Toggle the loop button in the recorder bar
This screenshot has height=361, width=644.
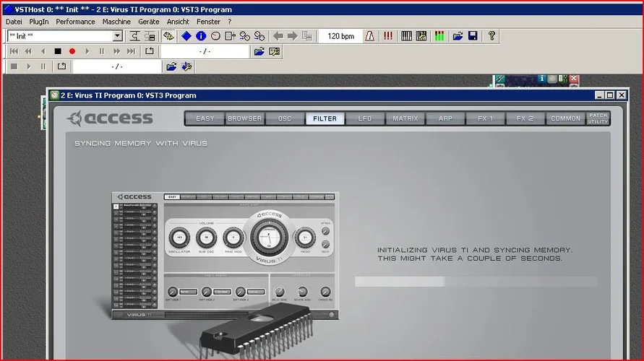tap(150, 51)
